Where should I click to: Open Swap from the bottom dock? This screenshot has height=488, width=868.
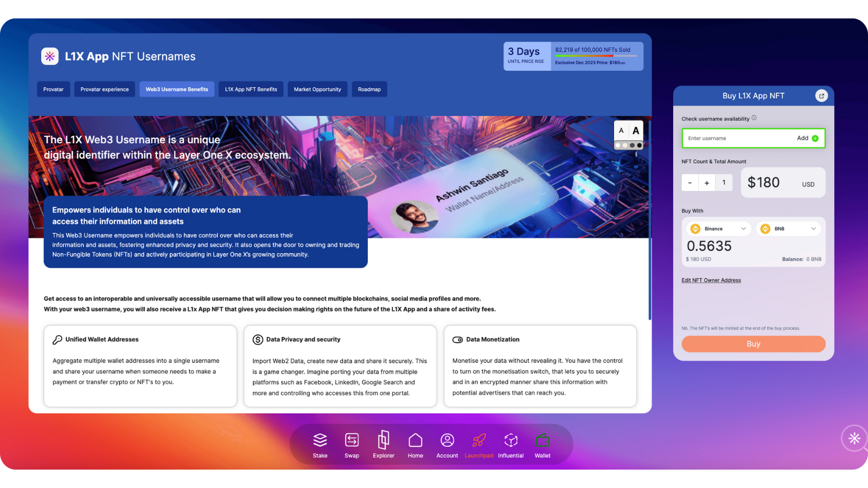pos(352,445)
